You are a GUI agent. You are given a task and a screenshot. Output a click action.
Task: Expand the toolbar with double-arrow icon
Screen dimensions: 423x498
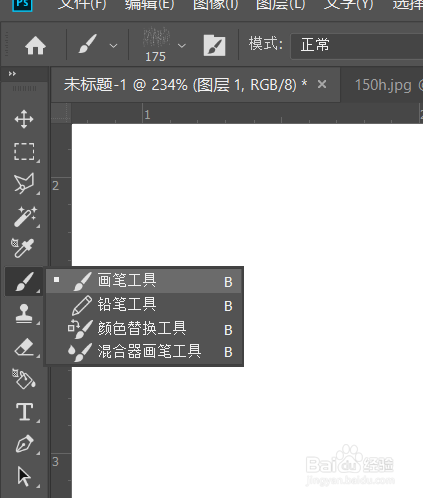point(12,74)
